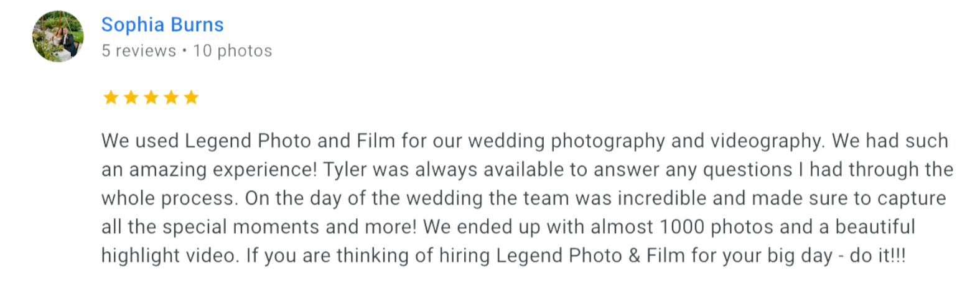
Task: Click the second gold rating star
Action: pos(131,98)
